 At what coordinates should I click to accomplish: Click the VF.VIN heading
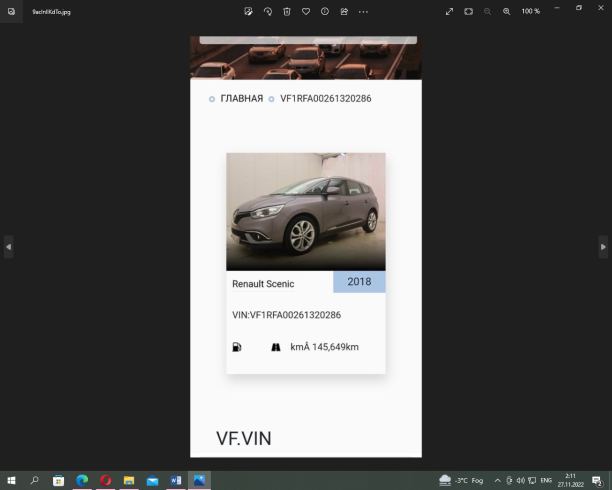point(244,438)
